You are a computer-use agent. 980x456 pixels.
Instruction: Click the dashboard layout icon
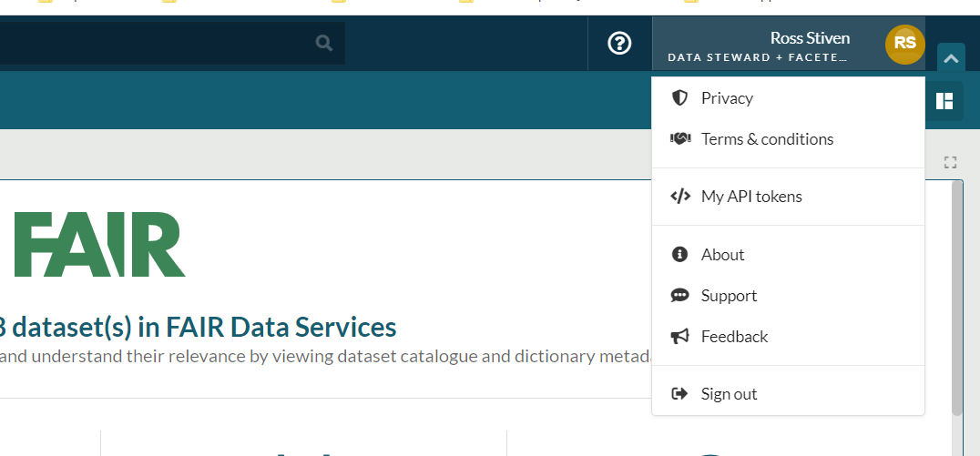tap(944, 100)
